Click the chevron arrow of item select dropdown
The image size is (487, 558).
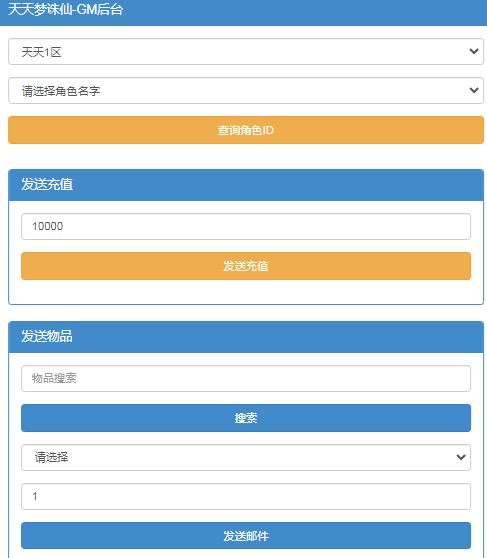[x=461, y=457]
